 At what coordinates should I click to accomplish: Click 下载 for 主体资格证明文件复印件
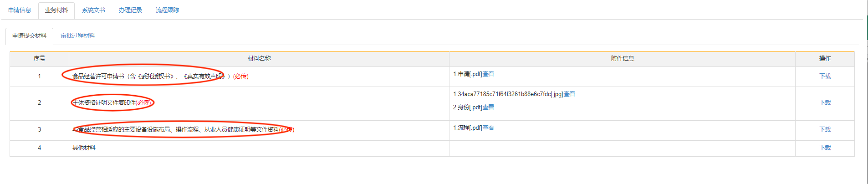tap(825, 102)
